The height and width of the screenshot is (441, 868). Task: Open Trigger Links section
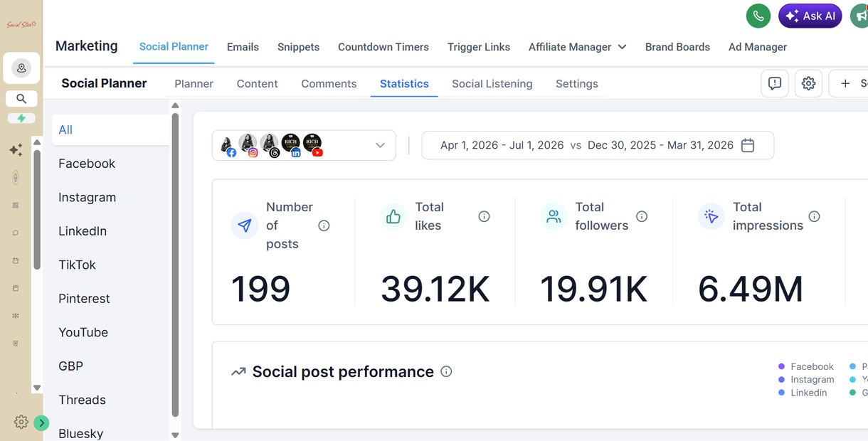click(479, 47)
